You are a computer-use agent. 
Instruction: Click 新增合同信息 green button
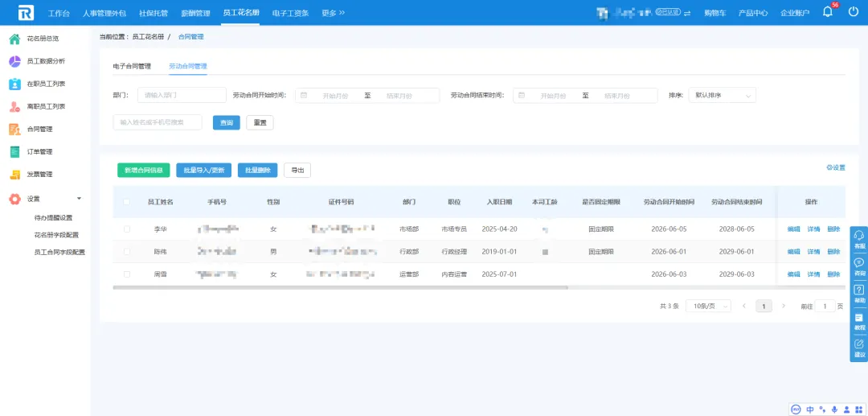pyautogui.click(x=143, y=170)
